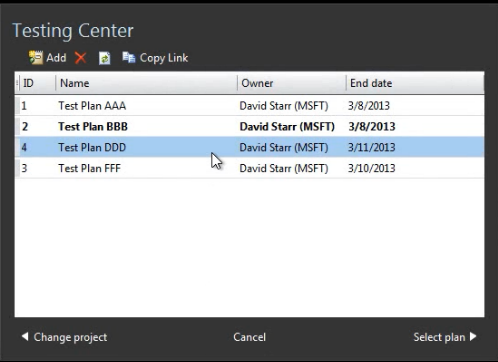Delete the selected plan with red X
Image resolution: width=498 pixels, height=362 pixels.
pyautogui.click(x=80, y=58)
